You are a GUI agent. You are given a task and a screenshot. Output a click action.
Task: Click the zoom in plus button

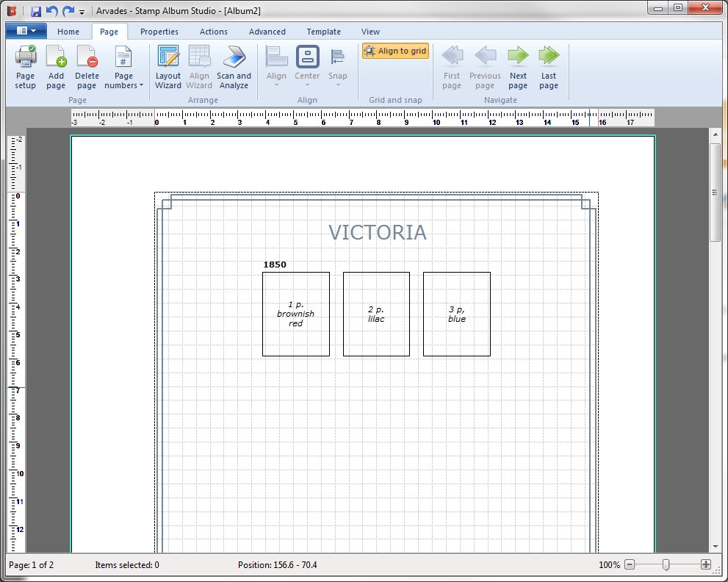pyautogui.click(x=706, y=565)
